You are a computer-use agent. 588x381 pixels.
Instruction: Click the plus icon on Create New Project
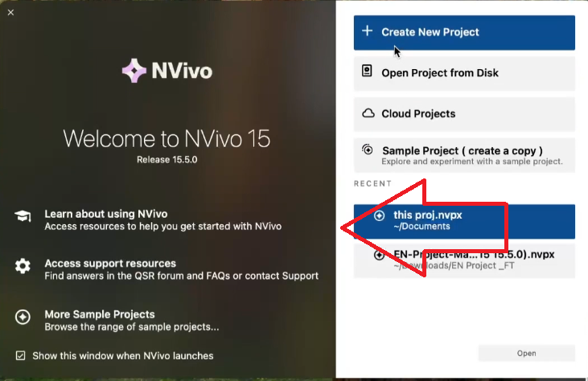coord(368,31)
